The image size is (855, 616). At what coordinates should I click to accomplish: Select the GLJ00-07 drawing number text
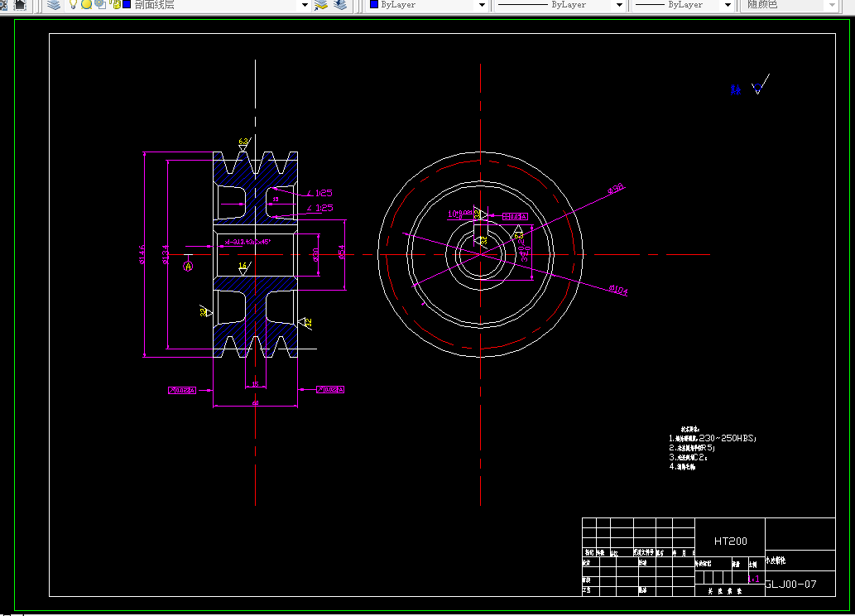[x=790, y=585]
